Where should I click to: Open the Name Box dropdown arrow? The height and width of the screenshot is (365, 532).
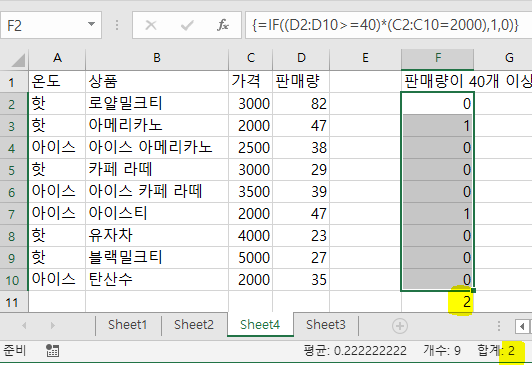[91, 25]
